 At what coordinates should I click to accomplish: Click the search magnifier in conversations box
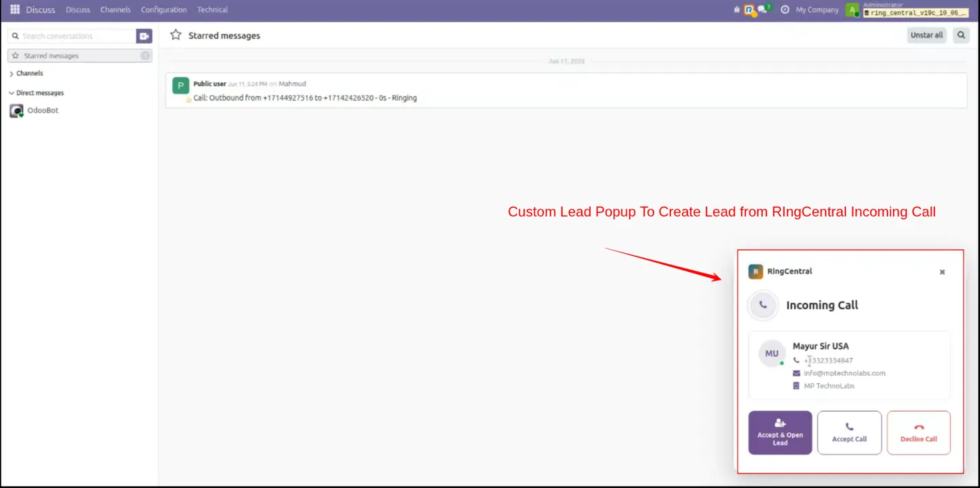point(15,36)
